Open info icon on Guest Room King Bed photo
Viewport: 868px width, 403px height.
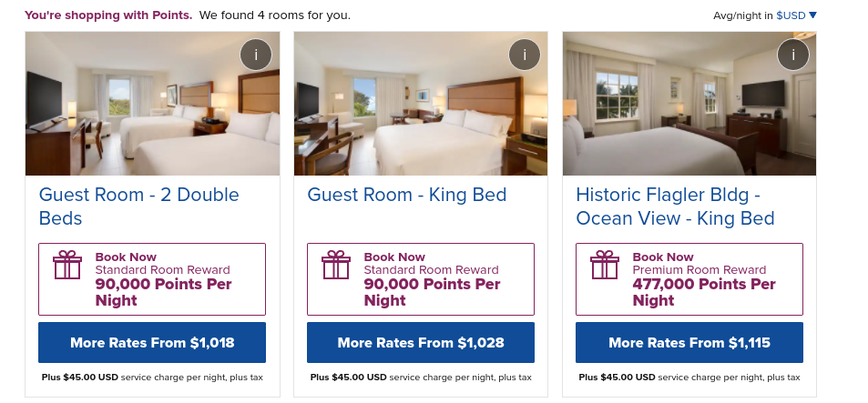click(x=525, y=55)
